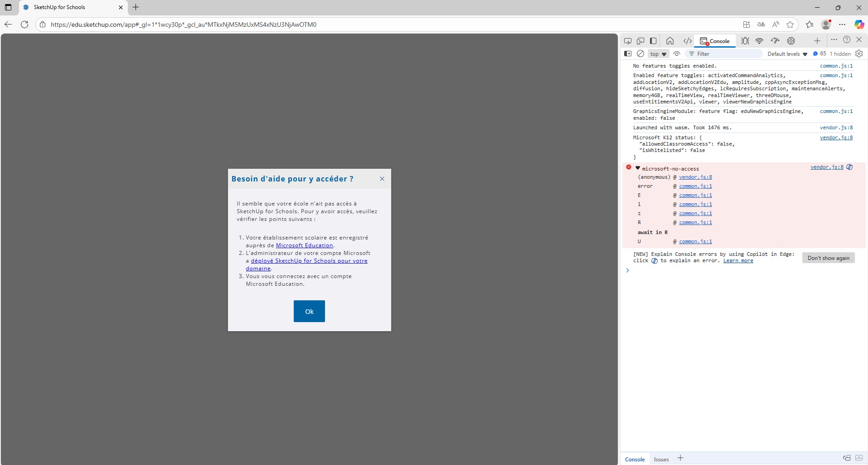This screenshot has height=465, width=868.
Task: Switch to the Issues drawer tab
Action: click(661, 459)
